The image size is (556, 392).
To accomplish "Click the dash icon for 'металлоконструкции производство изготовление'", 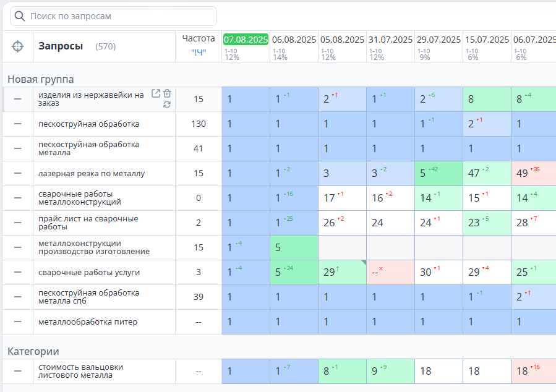I will pos(18,247).
